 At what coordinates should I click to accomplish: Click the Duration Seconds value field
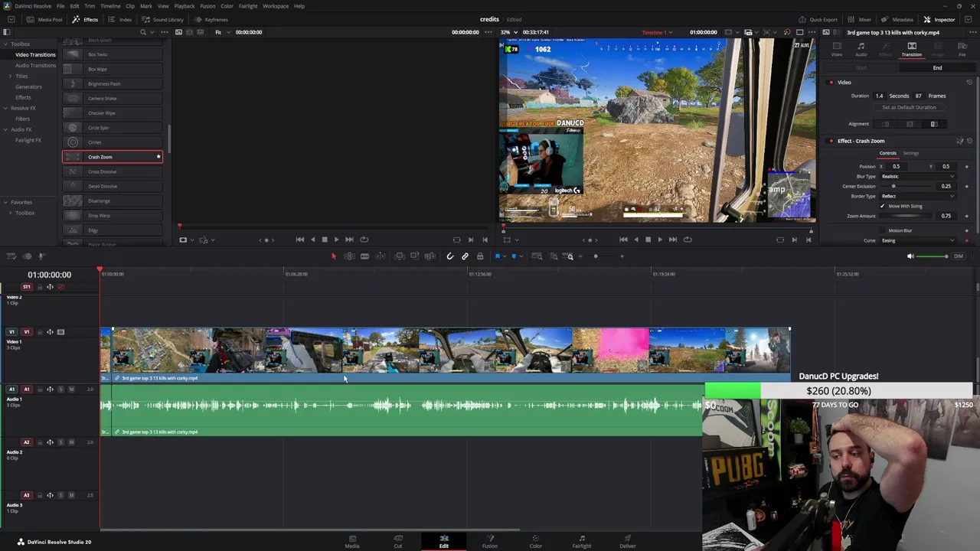pyautogui.click(x=879, y=96)
